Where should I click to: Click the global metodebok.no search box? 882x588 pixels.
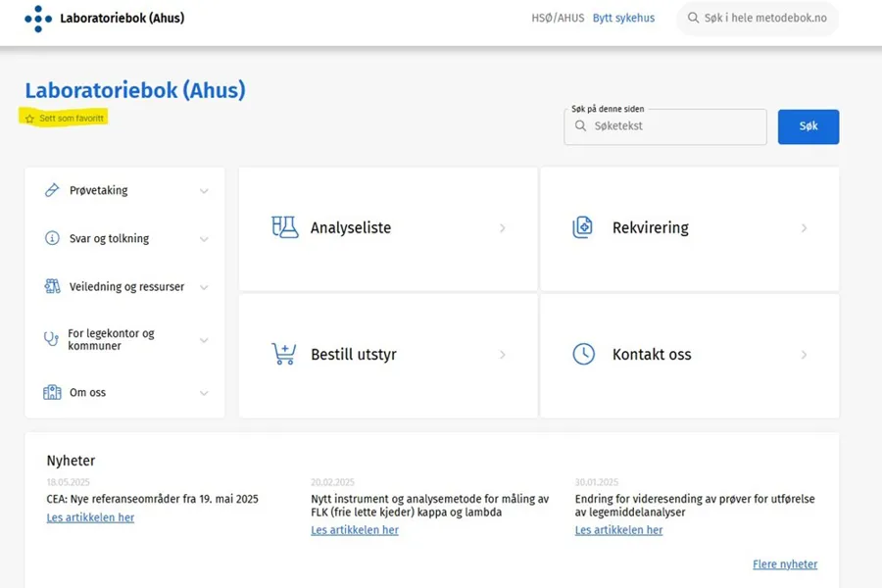point(758,19)
